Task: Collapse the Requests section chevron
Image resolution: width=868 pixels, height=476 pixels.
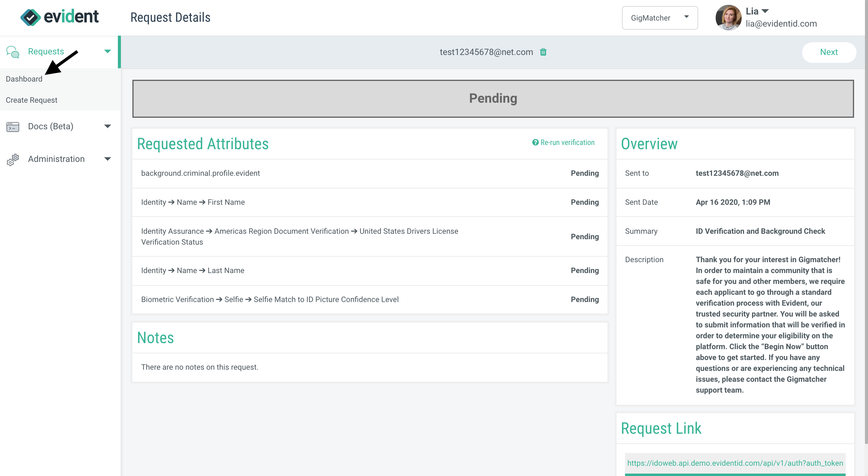Action: (107, 52)
